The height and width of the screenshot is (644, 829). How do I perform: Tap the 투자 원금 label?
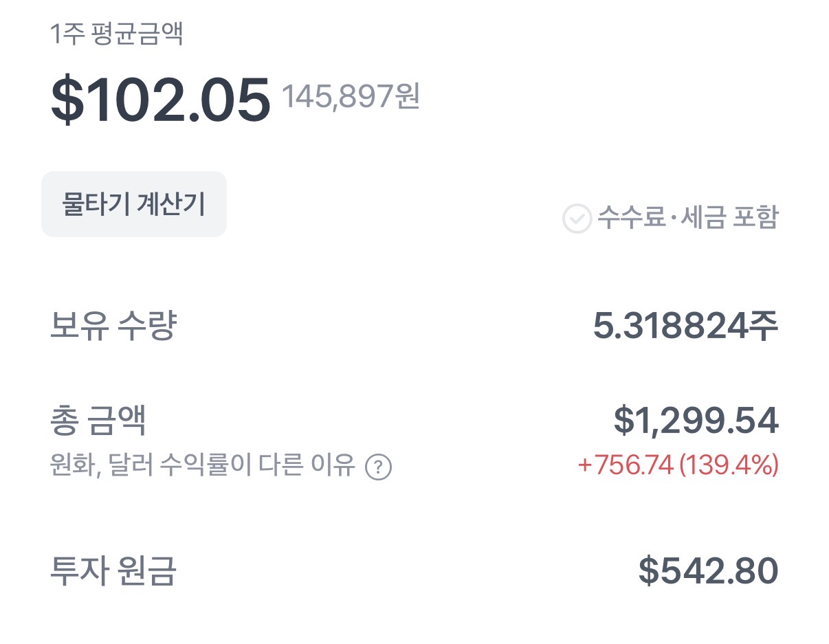pos(113,571)
